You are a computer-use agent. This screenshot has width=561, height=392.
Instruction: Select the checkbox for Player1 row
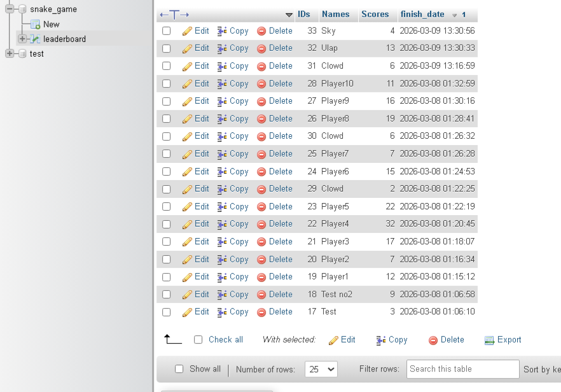(167, 277)
